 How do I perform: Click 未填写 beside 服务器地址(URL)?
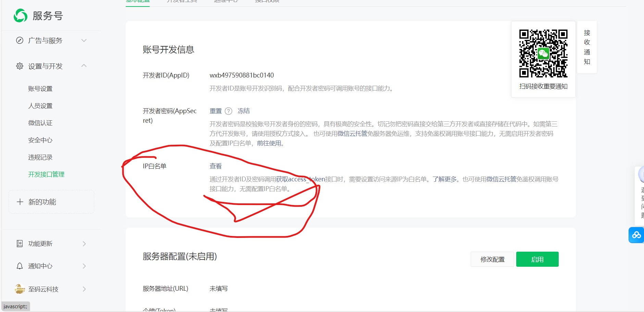(219, 289)
